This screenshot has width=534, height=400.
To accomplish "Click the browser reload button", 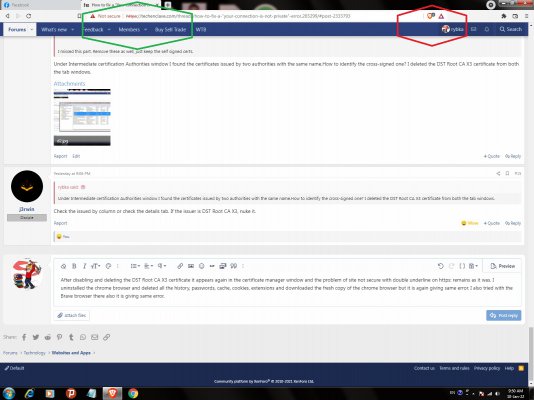I will pos(29,16).
